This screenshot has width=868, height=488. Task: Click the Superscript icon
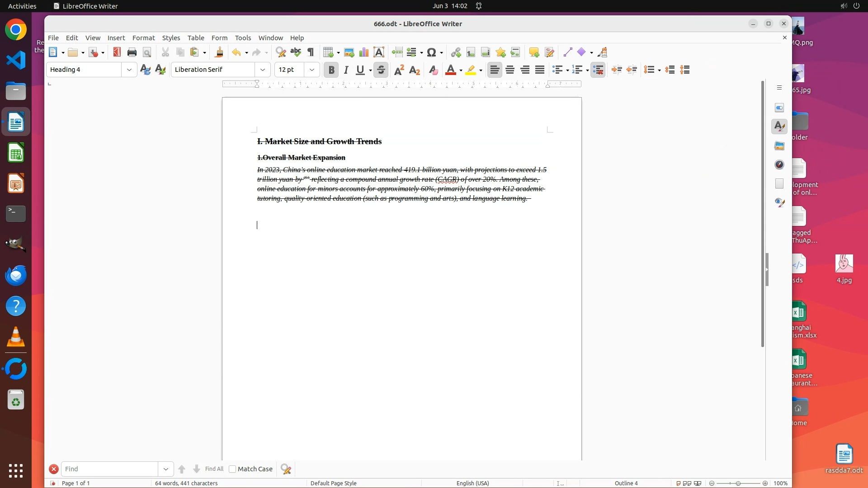coord(399,70)
